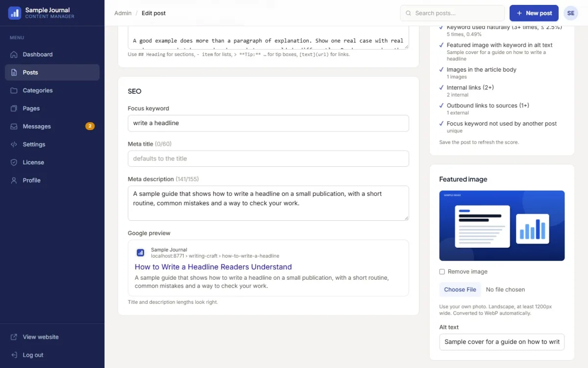Image resolution: width=588 pixels, height=368 pixels.
Task: Click the SE user avatar
Action: click(571, 13)
